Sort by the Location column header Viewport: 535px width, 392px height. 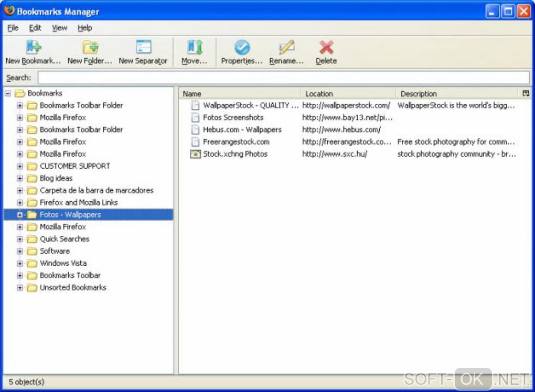347,93
